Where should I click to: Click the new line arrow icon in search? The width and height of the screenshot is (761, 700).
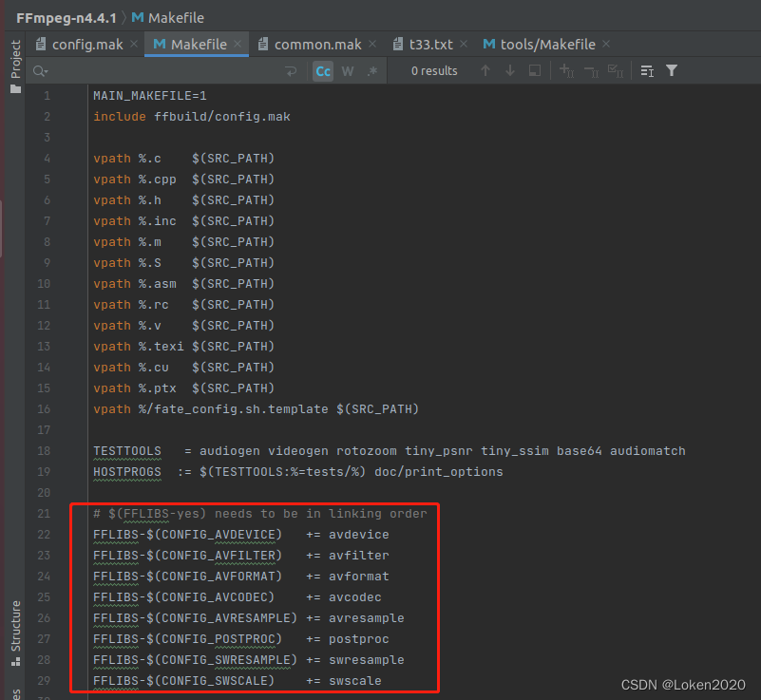click(292, 71)
